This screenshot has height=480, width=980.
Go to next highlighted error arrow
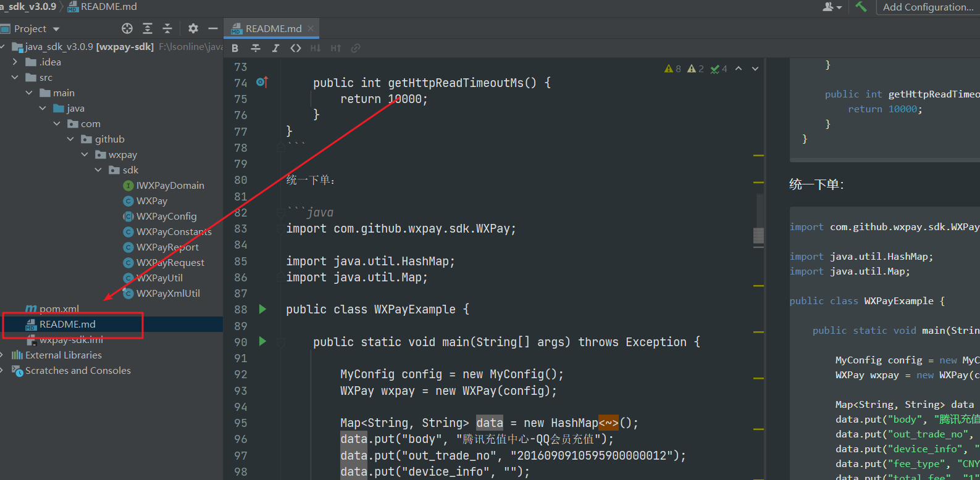[755, 68]
